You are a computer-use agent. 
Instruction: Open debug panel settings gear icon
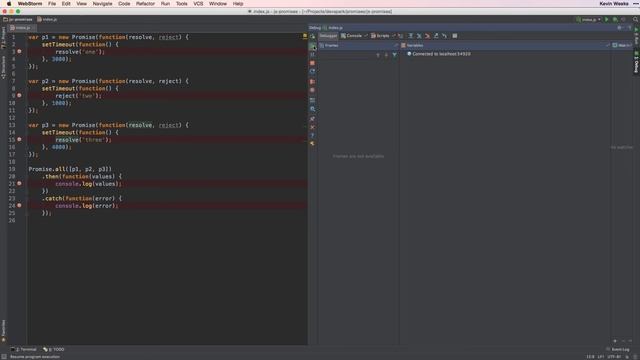pyautogui.click(x=620, y=28)
